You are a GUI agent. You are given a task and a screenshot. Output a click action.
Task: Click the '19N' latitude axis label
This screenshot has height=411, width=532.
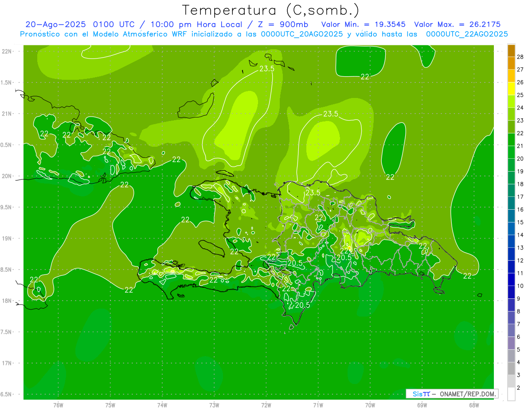pos(7,238)
